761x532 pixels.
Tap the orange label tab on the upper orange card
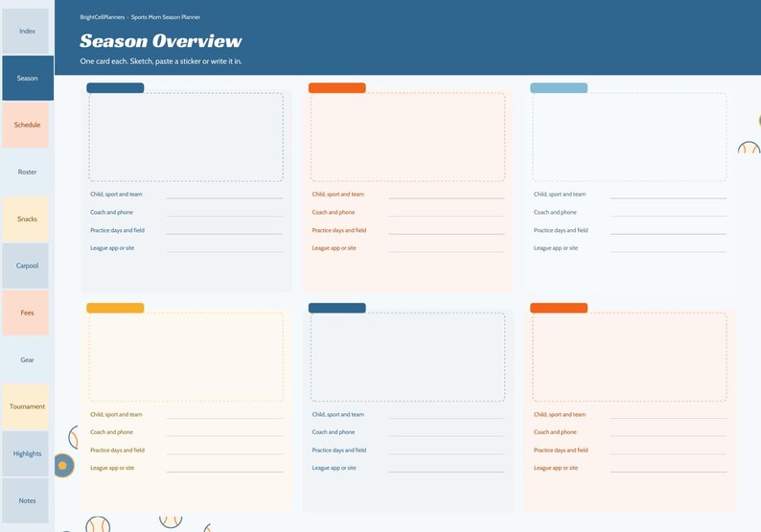[336, 88]
